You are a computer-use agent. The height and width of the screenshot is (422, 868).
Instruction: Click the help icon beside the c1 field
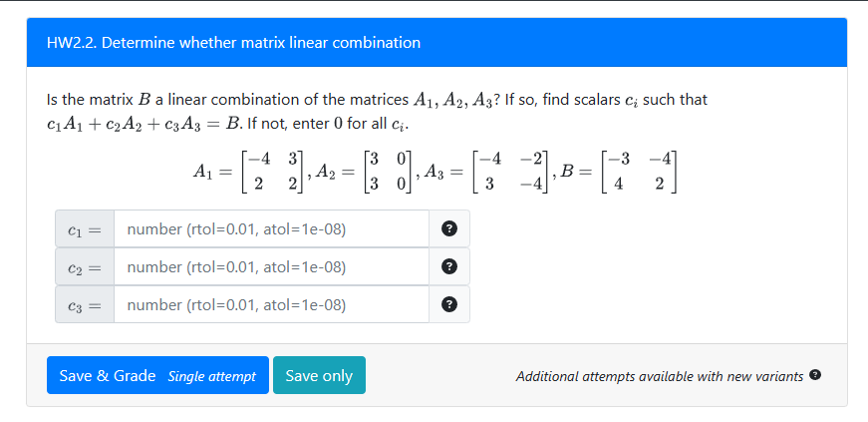448,229
